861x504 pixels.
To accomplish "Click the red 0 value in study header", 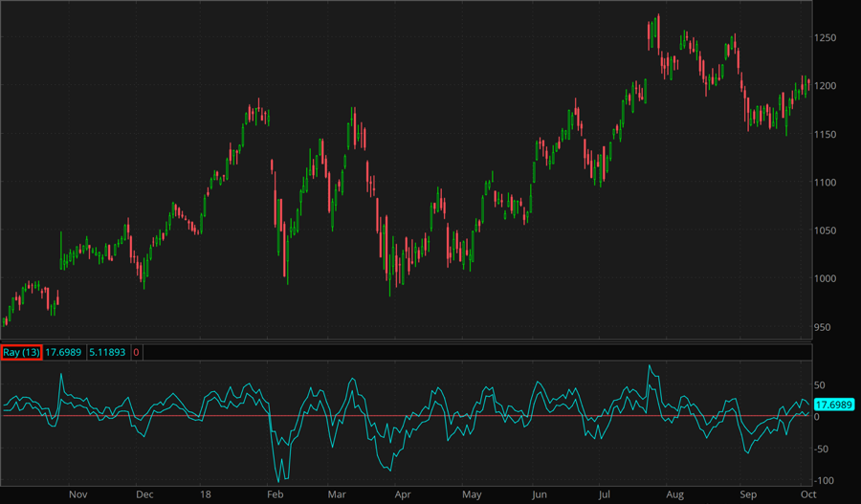I will pyautogui.click(x=136, y=352).
